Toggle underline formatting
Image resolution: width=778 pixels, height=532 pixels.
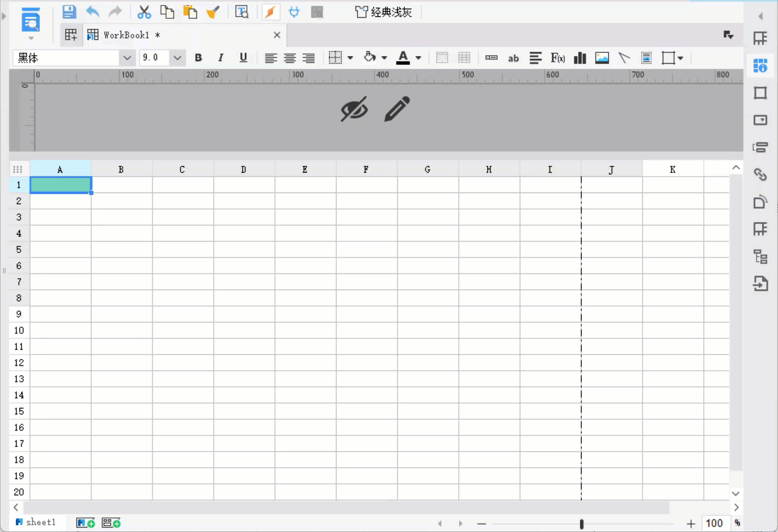tap(243, 58)
